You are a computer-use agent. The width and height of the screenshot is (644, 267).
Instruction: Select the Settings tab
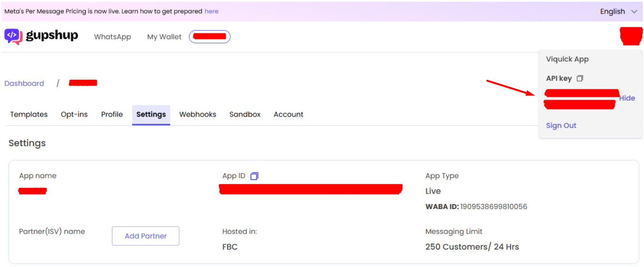tap(151, 114)
